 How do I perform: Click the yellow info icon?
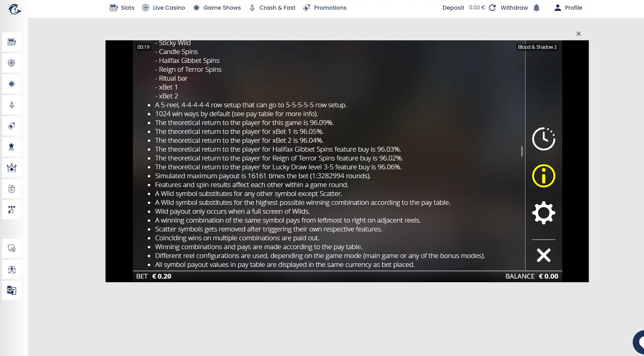[543, 176]
